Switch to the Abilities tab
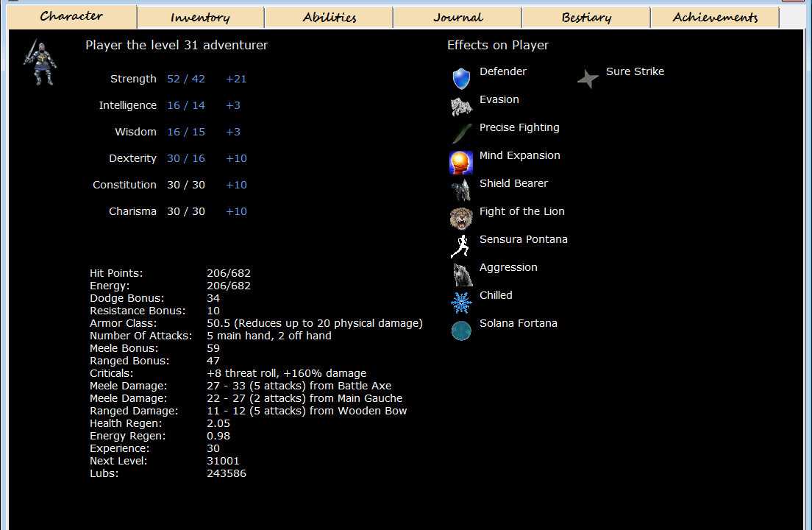Viewport: 812px width, 530px height. (x=329, y=18)
